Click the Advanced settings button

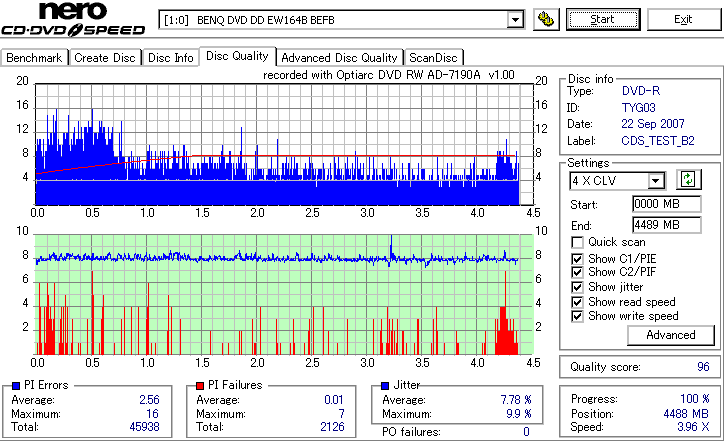670,335
